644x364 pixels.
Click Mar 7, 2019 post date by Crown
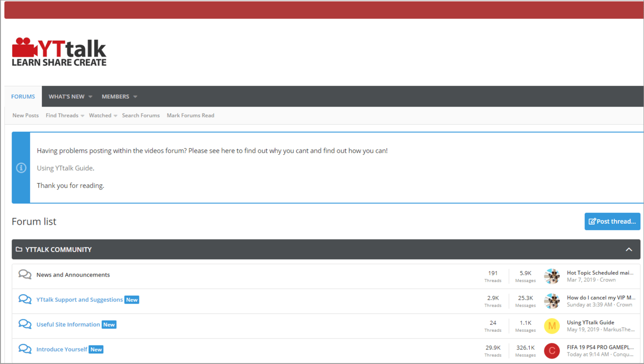(x=581, y=280)
